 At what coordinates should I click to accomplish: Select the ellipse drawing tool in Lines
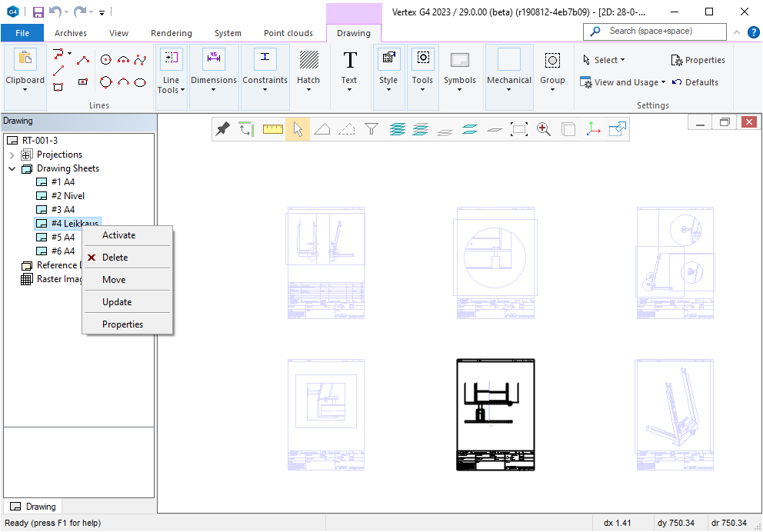(x=140, y=82)
